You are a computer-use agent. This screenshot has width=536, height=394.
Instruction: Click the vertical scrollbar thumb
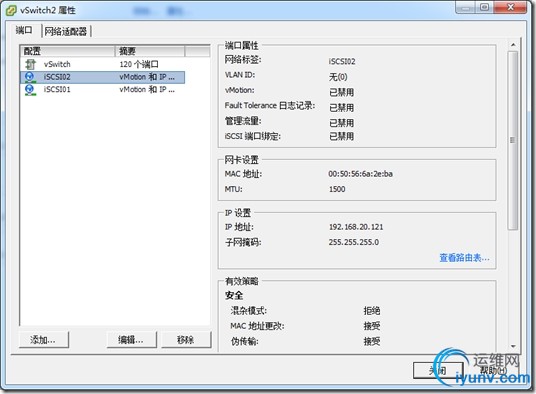(513, 140)
